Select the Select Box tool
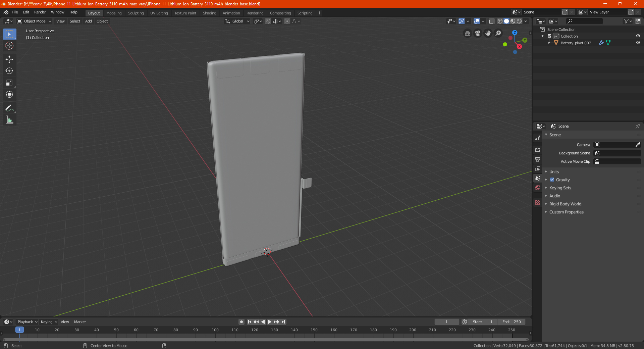The image size is (644, 349). point(9,34)
